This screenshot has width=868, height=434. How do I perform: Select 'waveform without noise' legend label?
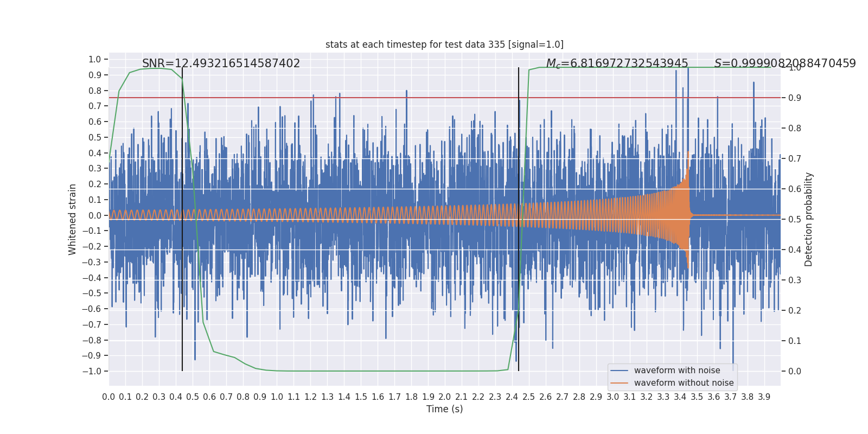684,383
